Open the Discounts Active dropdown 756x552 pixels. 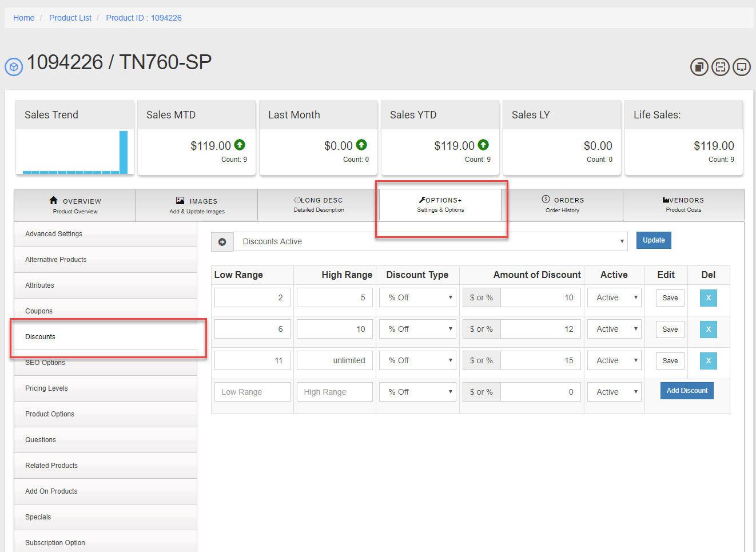430,242
